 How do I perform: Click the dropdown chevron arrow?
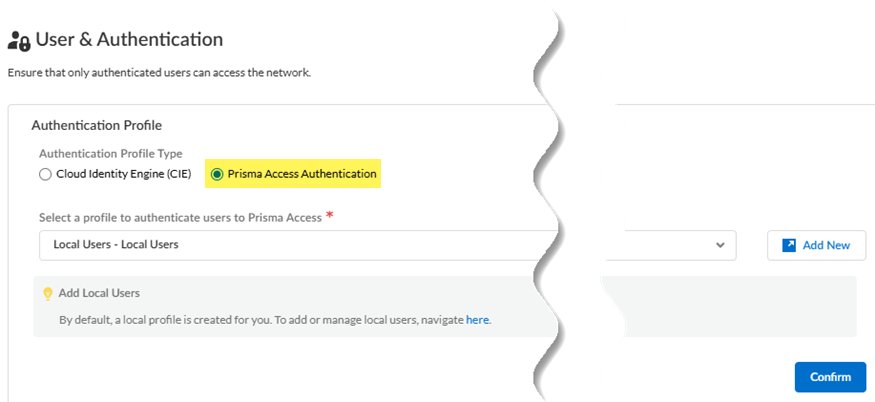tap(720, 245)
